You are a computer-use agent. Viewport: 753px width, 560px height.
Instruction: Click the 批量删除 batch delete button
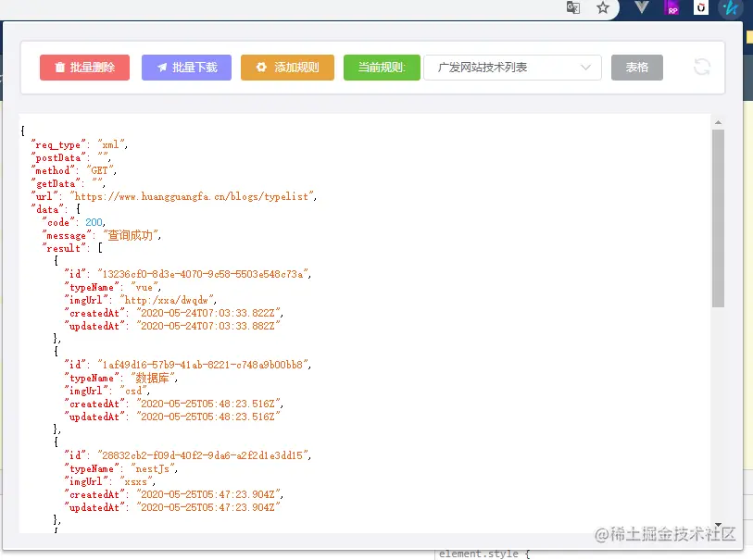[84, 68]
